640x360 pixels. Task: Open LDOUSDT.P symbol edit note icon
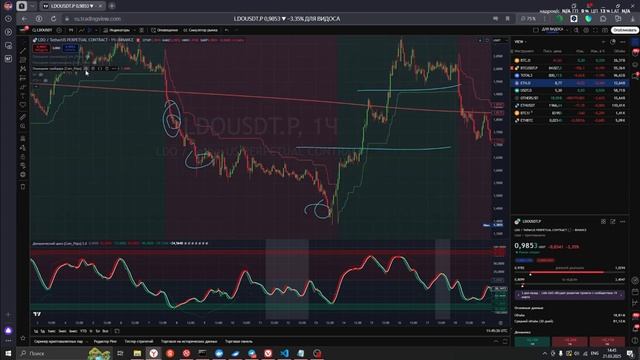(613, 221)
